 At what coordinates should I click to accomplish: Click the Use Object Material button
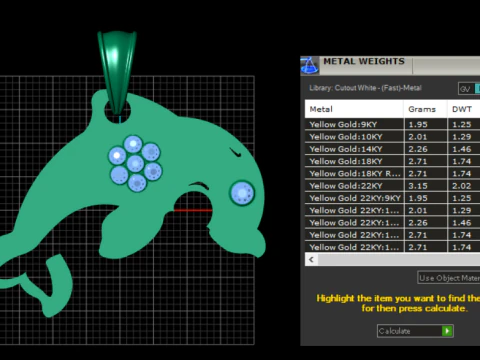[x=449, y=278]
